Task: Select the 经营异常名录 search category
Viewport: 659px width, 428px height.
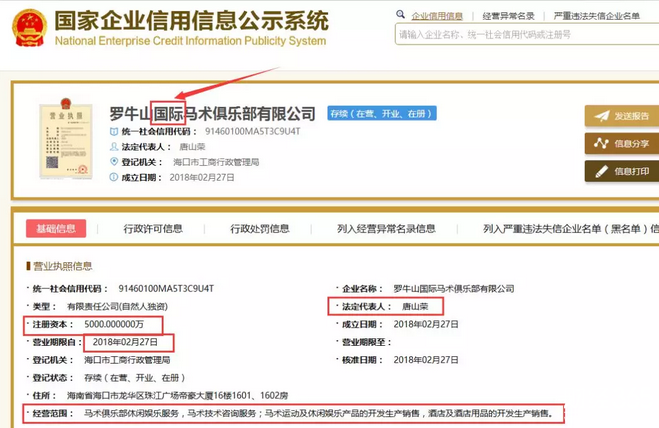Action: coord(508,16)
